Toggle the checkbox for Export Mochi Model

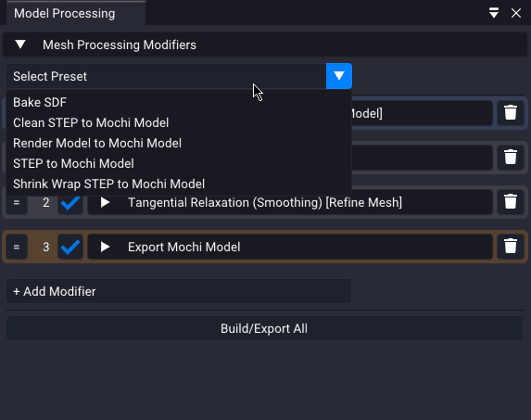70,247
